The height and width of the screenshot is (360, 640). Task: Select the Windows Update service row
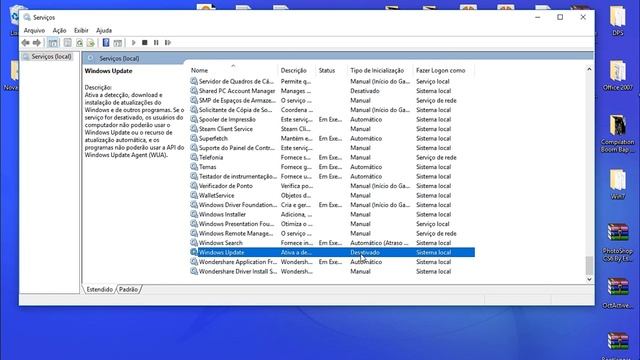(x=332, y=252)
